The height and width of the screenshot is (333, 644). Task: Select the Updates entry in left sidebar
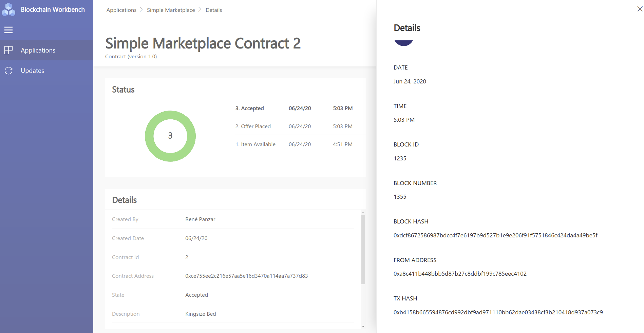point(32,71)
